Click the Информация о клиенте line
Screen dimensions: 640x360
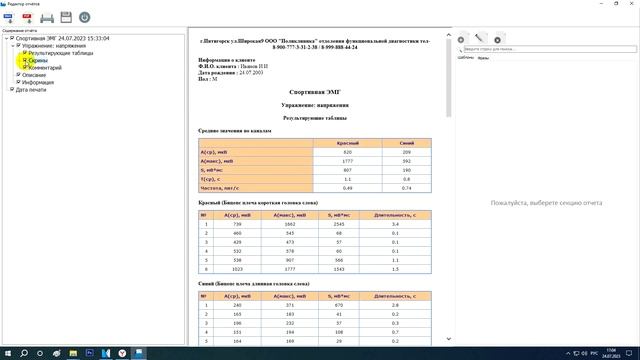pyautogui.click(x=227, y=60)
